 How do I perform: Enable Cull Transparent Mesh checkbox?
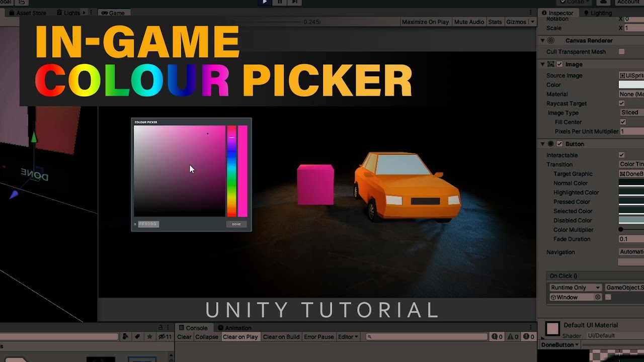(x=622, y=52)
